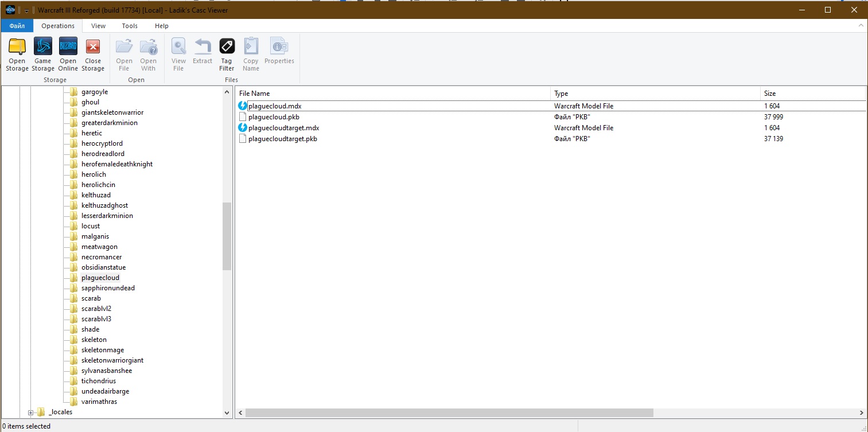Image resolution: width=868 pixels, height=432 pixels.
Task: Click the file icon of plaguecloudtarget.pkb
Action: pos(243,139)
